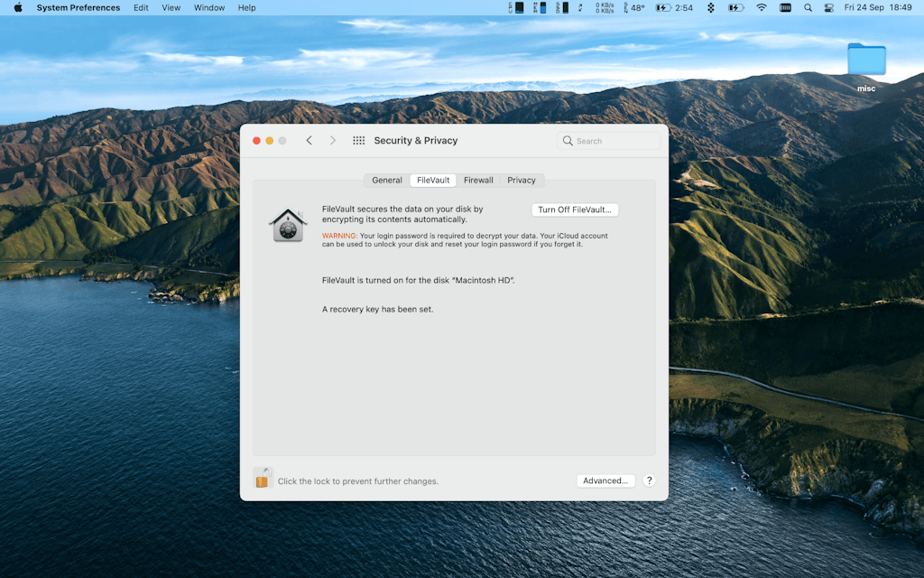924x578 pixels.
Task: Click the temperature reading in the menu bar
Action: [x=637, y=8]
